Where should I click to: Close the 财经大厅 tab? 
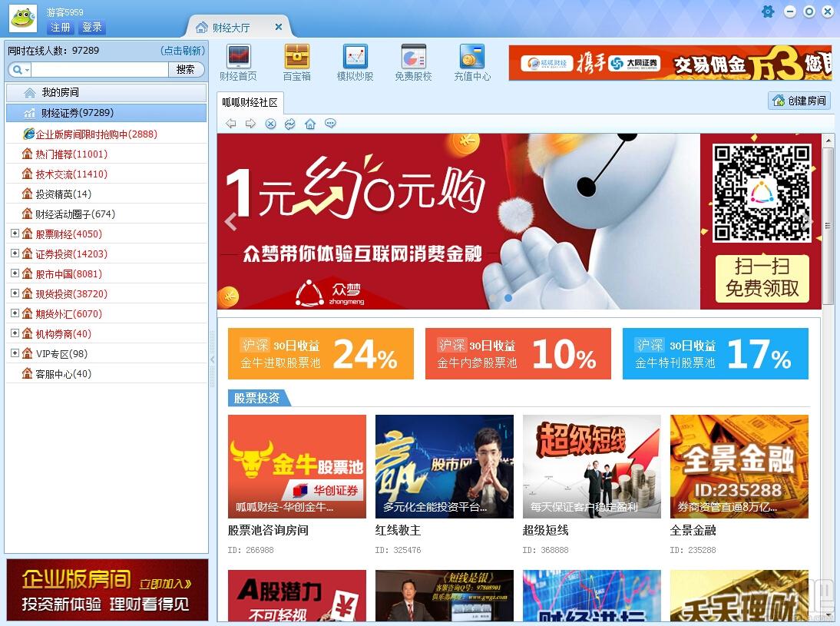tap(279, 26)
